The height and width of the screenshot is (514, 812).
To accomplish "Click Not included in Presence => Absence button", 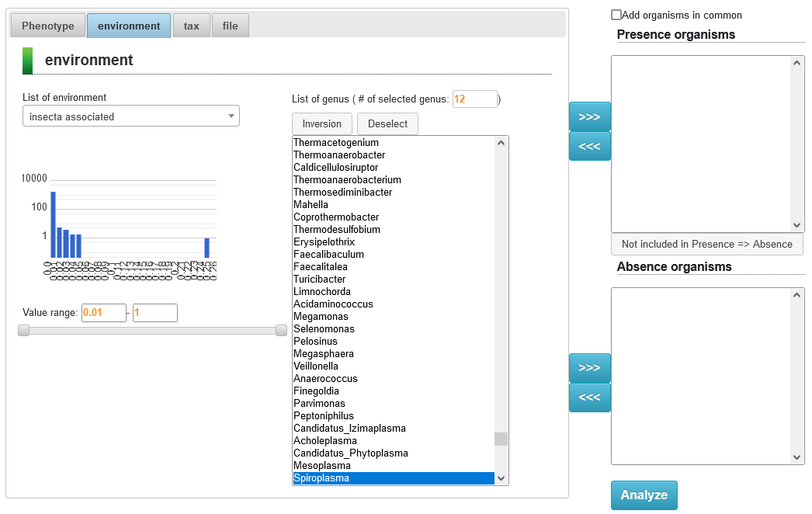I will point(706,244).
